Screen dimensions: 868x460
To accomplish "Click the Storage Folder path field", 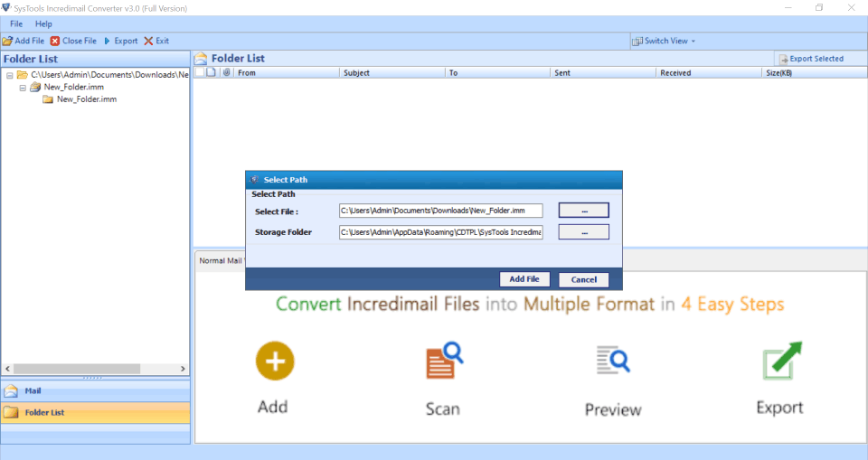I will 440,232.
